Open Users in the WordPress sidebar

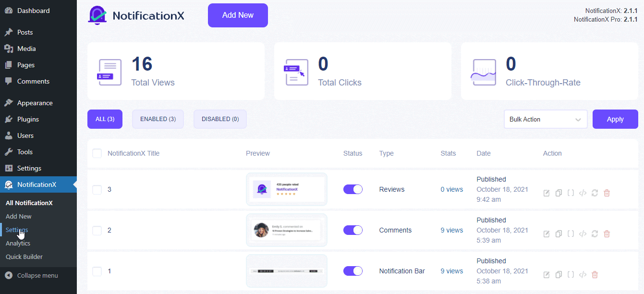(38, 135)
